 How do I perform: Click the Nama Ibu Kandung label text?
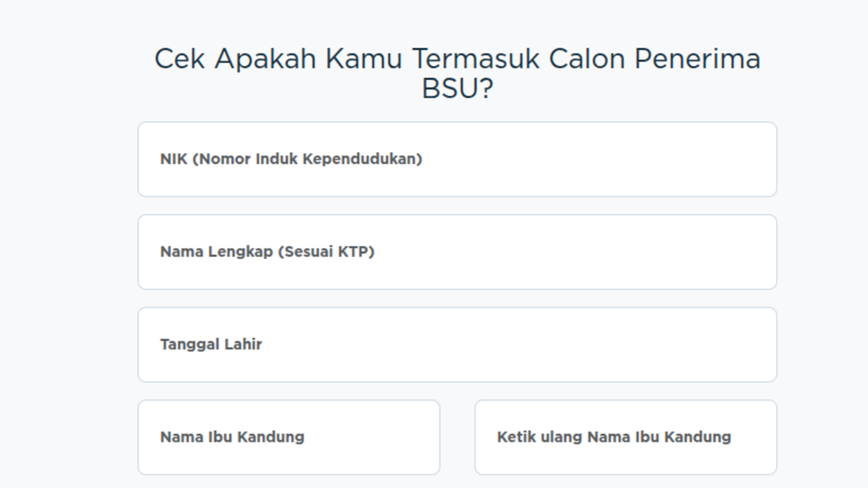click(x=233, y=436)
